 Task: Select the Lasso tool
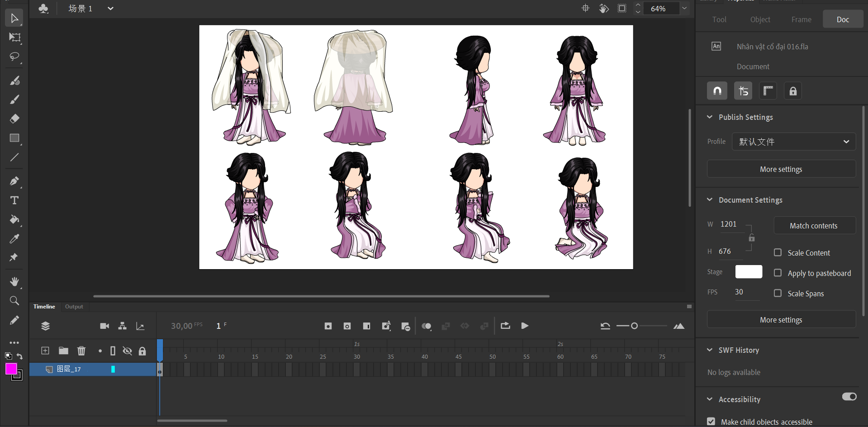tap(14, 57)
